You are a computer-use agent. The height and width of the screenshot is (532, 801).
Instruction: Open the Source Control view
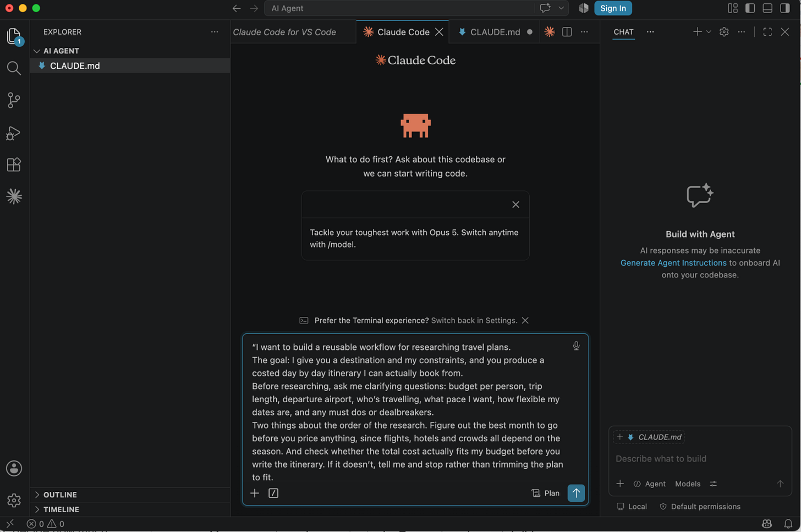pos(14,100)
